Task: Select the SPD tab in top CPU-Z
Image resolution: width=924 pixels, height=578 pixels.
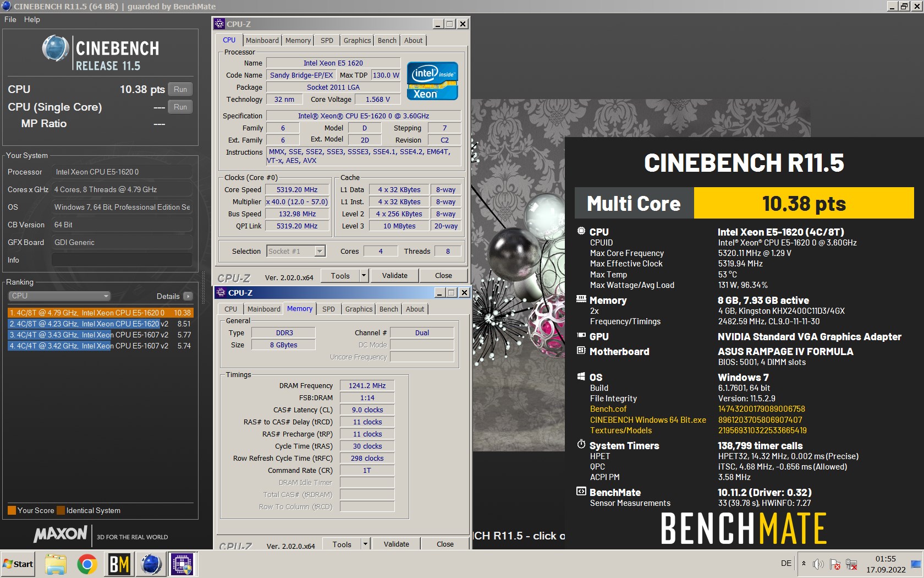Action: pyautogui.click(x=327, y=41)
